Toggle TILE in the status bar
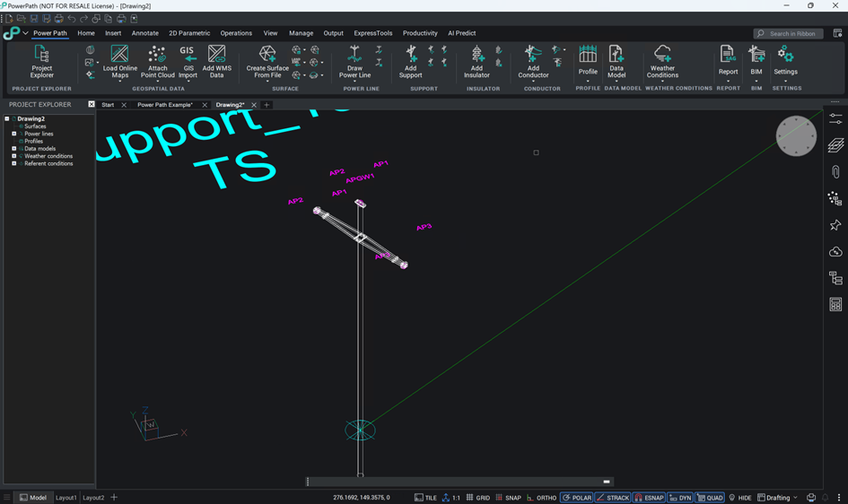Viewport: 848px width, 504px height. (425, 498)
